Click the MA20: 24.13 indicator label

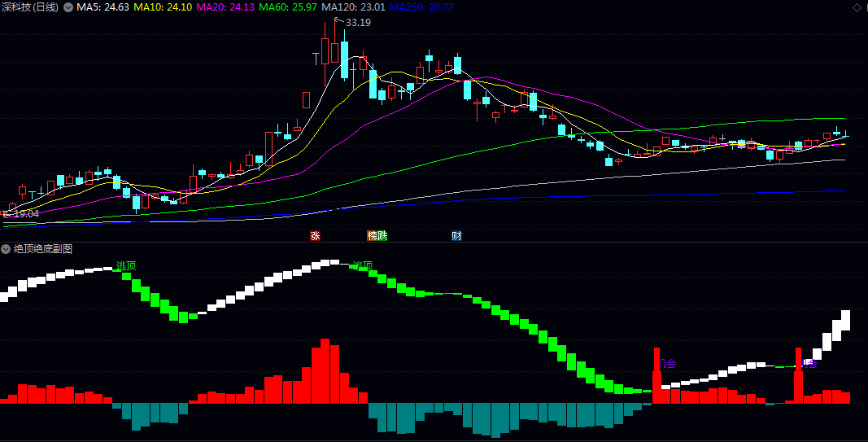pyautogui.click(x=225, y=7)
